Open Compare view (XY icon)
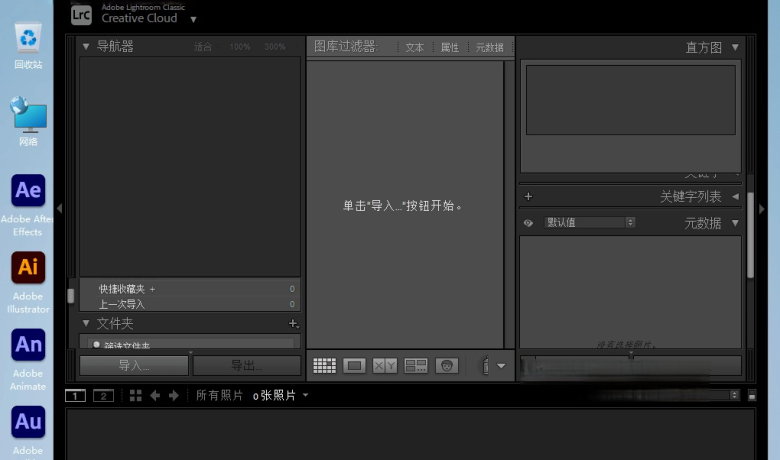Viewport: 780px width, 460px height. [385, 366]
